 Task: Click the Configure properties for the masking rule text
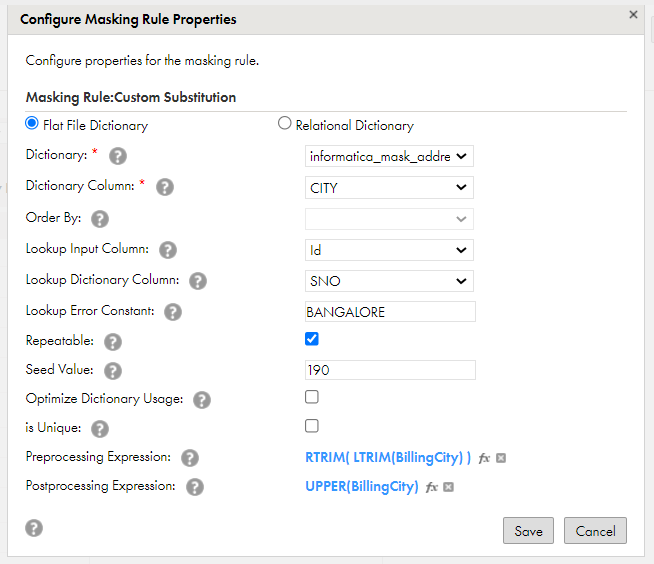[142, 61]
